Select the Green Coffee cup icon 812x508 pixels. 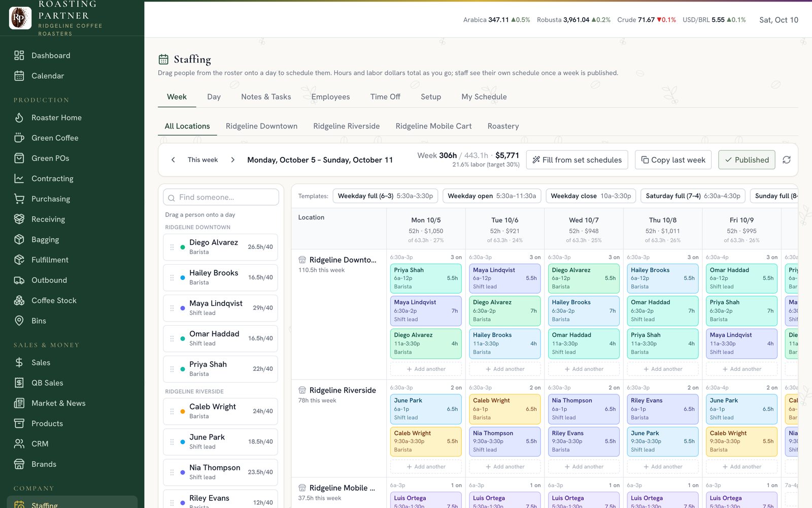[x=19, y=138]
